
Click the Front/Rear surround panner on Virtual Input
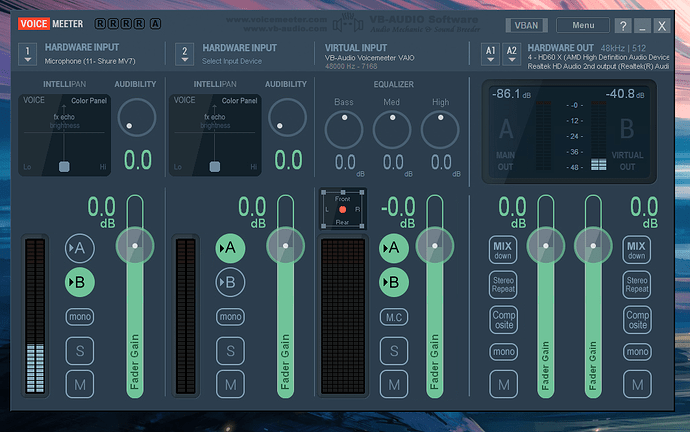(343, 209)
